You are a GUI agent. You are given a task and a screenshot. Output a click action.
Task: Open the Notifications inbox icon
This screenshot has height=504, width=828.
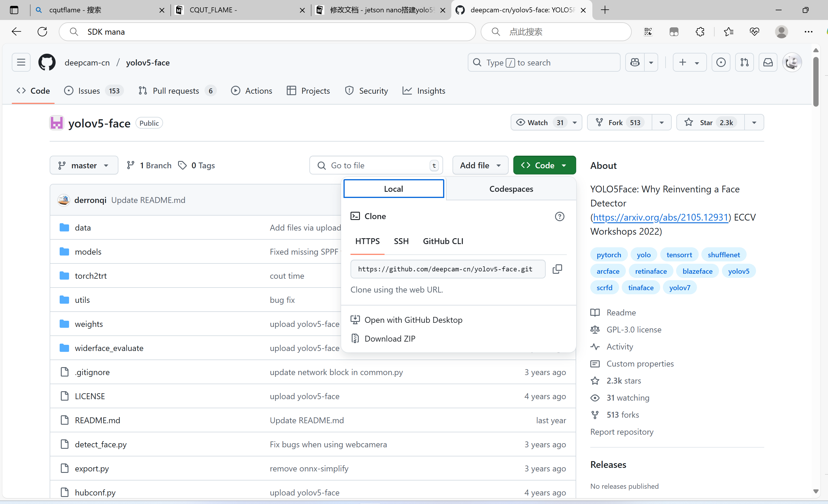click(x=768, y=63)
